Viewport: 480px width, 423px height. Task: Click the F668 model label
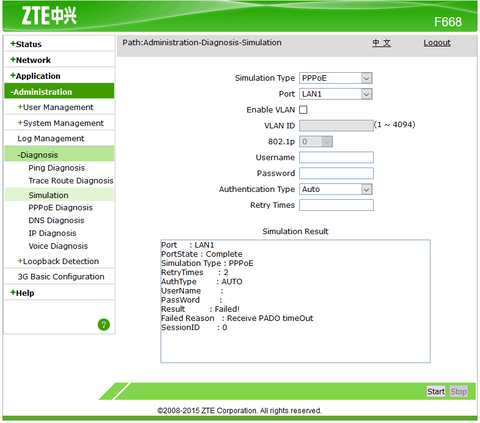pyautogui.click(x=448, y=22)
